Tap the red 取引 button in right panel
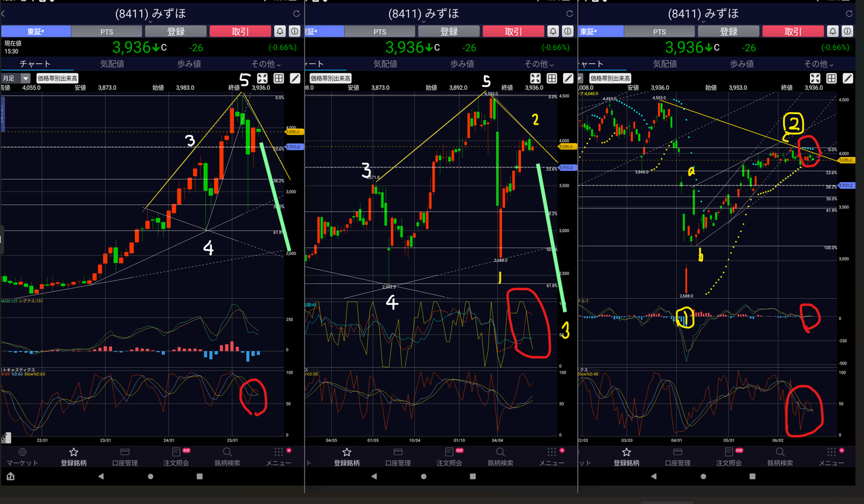 [x=792, y=31]
